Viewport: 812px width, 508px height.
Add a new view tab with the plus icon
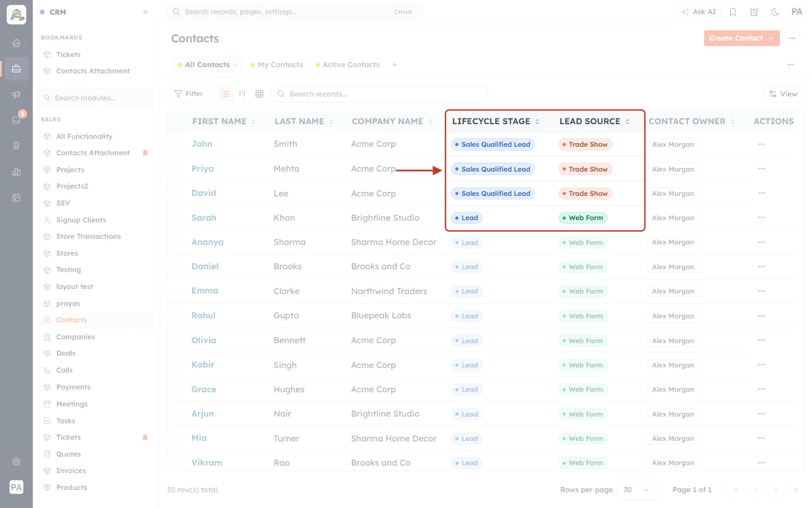pos(395,65)
